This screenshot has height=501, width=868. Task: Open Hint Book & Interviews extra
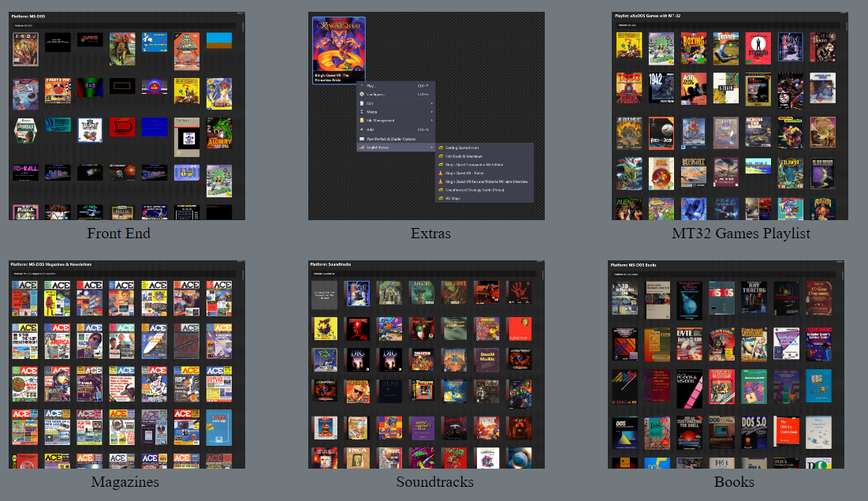pyautogui.click(x=484, y=156)
